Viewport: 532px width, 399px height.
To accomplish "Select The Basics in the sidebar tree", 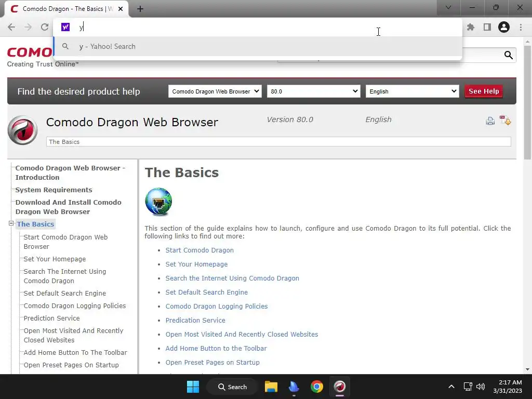I will 36,224.
